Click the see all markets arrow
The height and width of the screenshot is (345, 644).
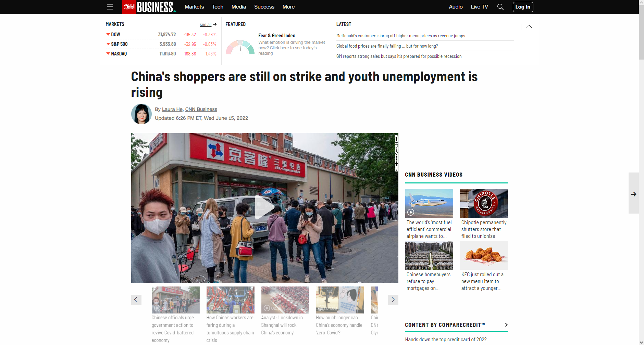pyautogui.click(x=215, y=24)
